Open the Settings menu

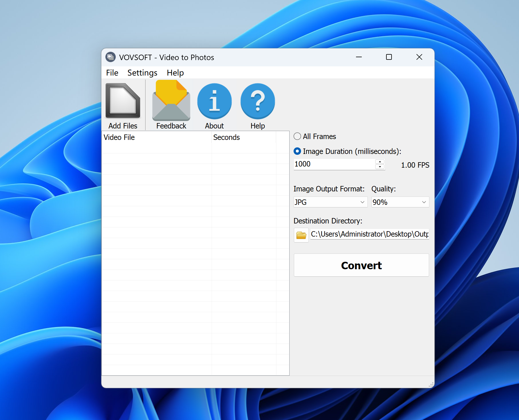click(142, 73)
